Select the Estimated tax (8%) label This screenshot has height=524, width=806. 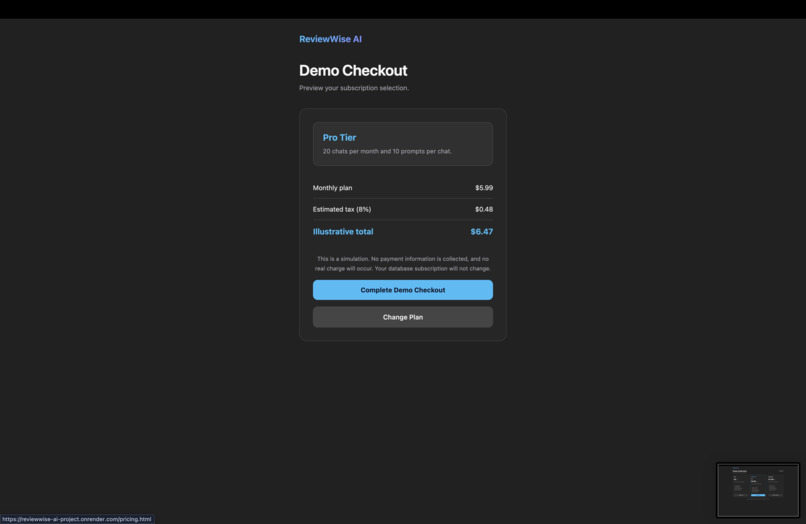[341, 209]
